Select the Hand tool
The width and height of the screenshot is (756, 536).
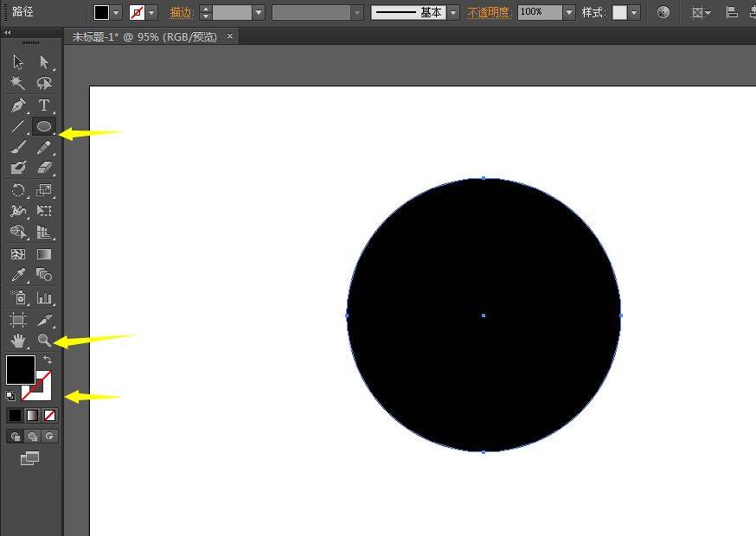(x=18, y=341)
